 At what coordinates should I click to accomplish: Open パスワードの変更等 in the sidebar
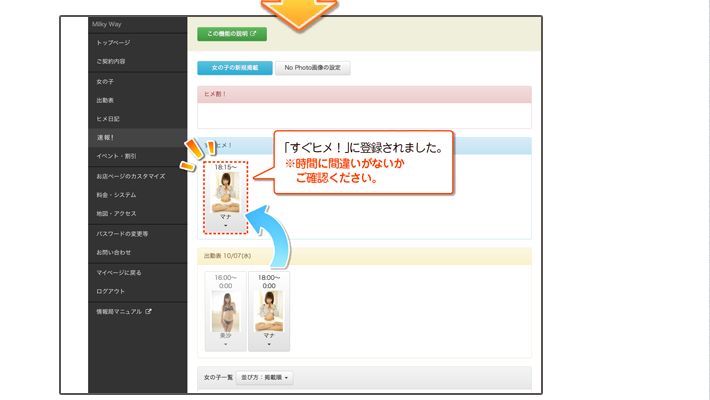122,234
